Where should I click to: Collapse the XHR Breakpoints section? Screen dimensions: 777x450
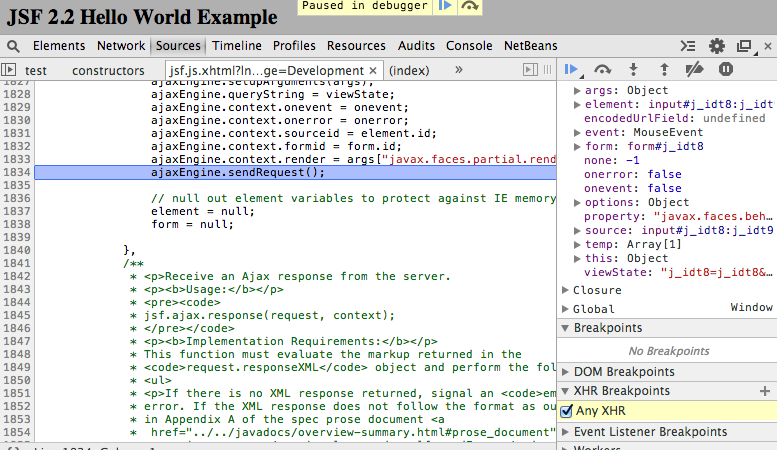click(565, 391)
